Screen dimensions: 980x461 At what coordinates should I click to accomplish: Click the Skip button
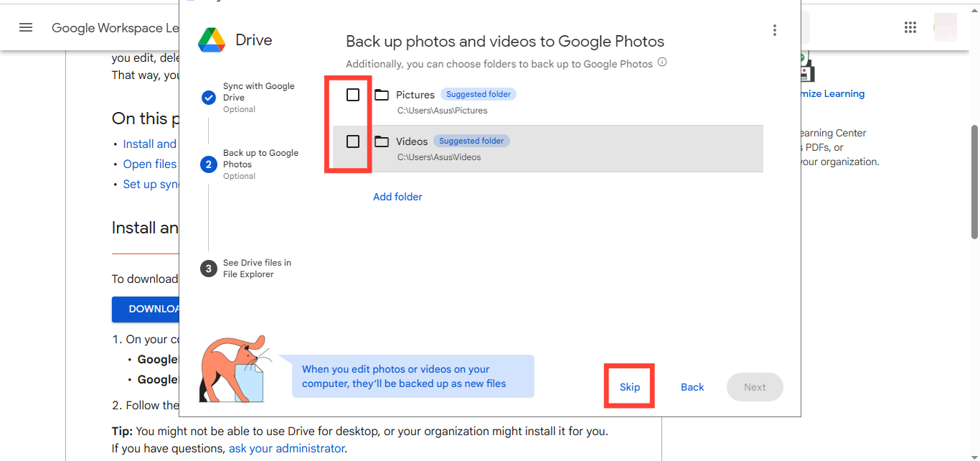point(630,387)
